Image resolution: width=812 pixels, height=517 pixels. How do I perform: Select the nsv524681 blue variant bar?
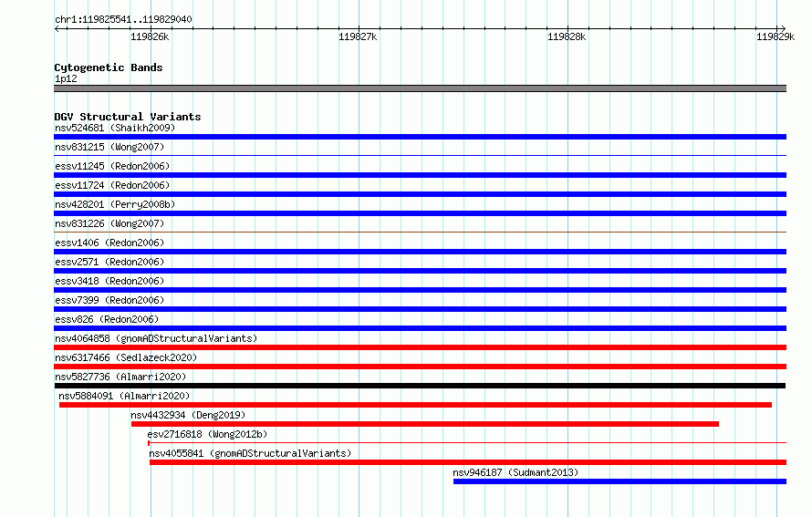[420, 137]
